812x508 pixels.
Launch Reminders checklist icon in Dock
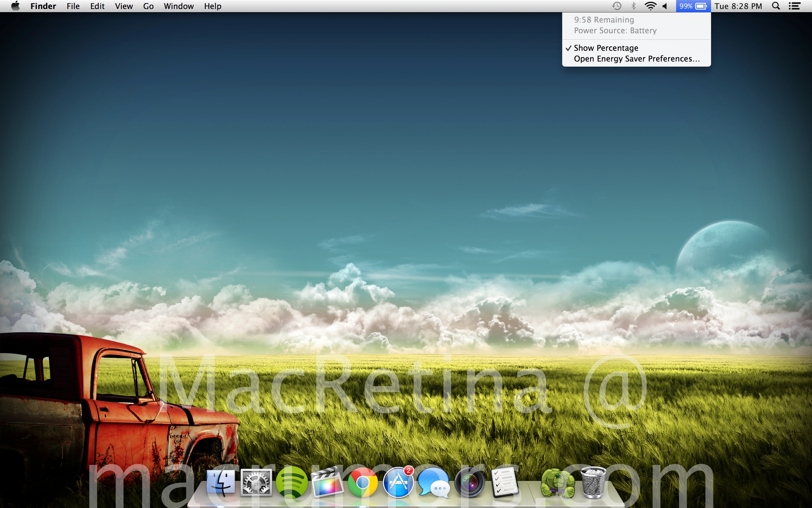pyautogui.click(x=505, y=483)
